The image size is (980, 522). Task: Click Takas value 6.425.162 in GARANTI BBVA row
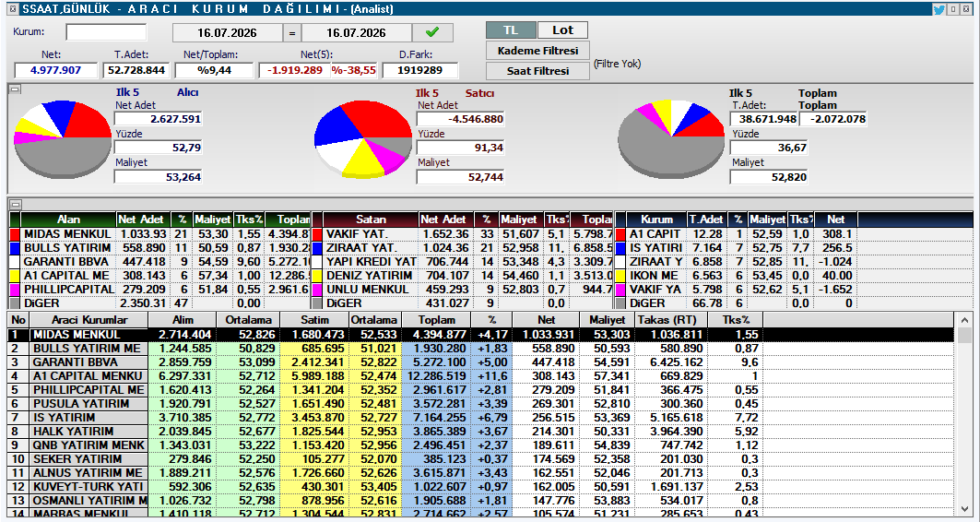point(670,362)
